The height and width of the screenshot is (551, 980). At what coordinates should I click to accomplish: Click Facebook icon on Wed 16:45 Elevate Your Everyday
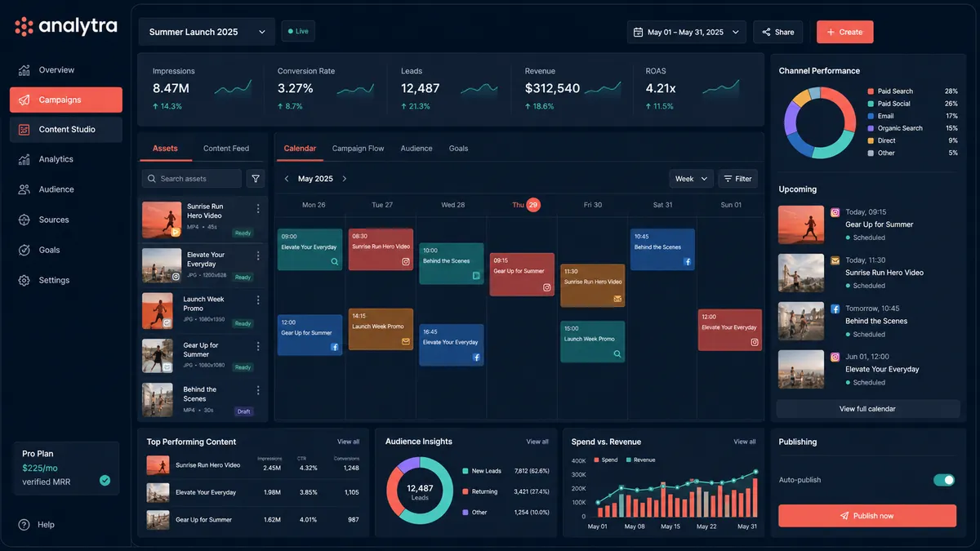click(x=476, y=358)
